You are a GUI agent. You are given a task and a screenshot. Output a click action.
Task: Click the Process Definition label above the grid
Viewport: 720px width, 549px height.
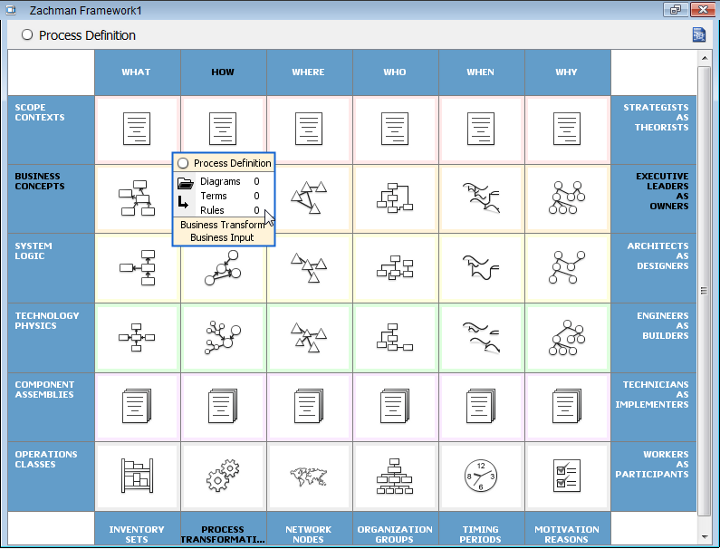tap(87, 35)
